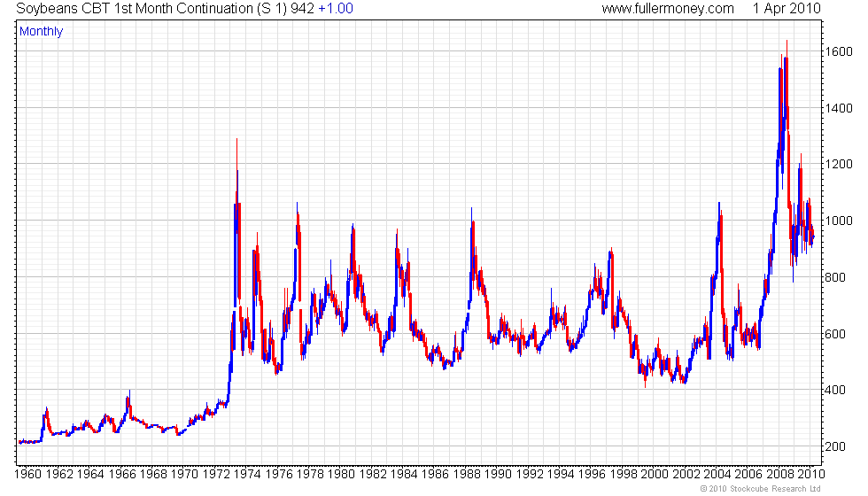Click the 1962 year label
Screen dimensions: 868x496
tap(59, 475)
